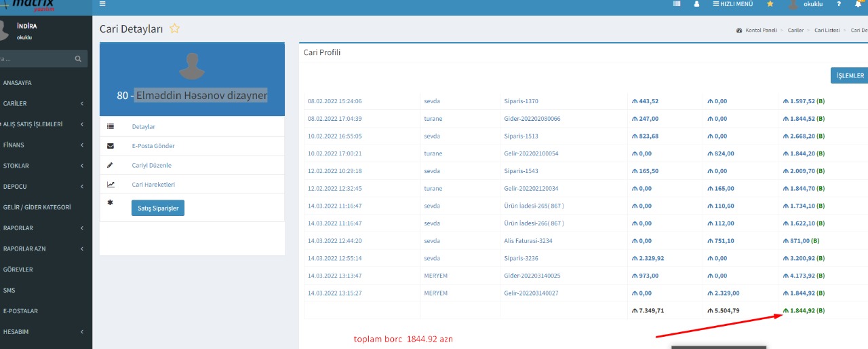Click the yellow star icon in top bar
Screen dimensions: 868x349
(770, 4)
